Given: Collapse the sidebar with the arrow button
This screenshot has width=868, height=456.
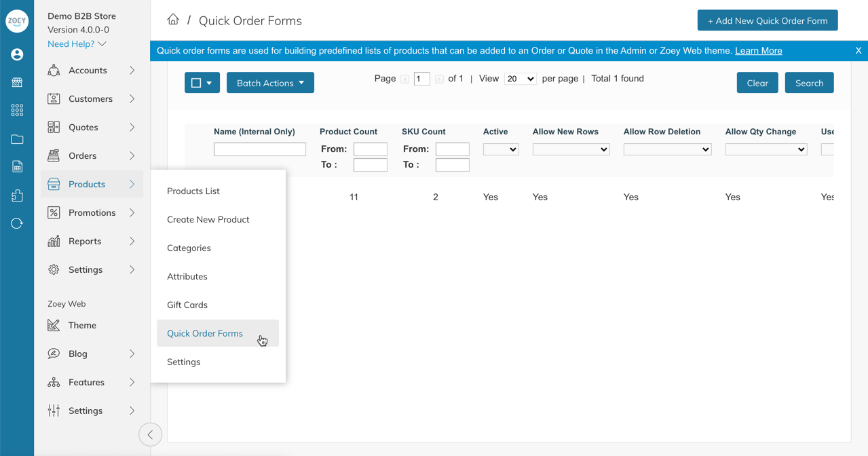Looking at the screenshot, I should (x=150, y=434).
